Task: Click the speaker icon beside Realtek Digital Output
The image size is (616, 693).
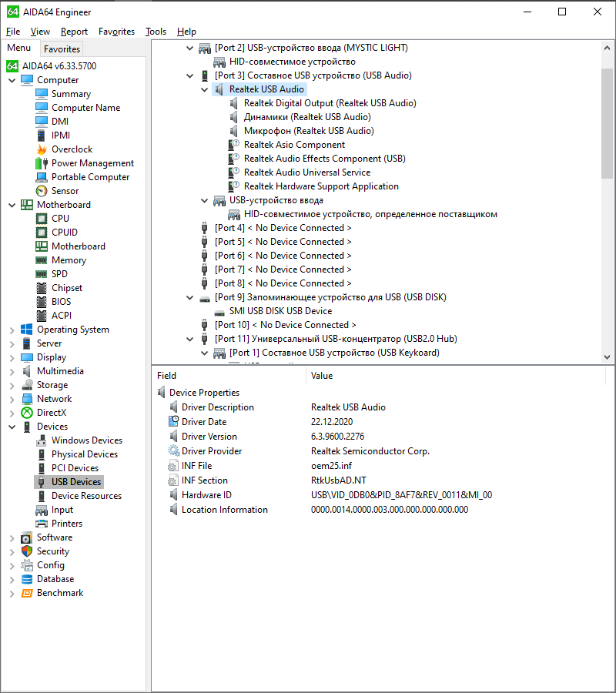Action: (234, 103)
